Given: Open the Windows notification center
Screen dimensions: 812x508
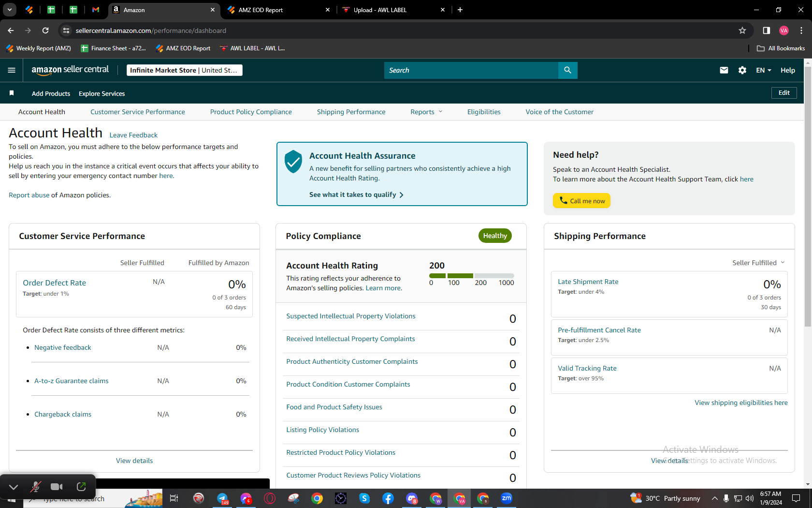Looking at the screenshot, I should pos(796,498).
